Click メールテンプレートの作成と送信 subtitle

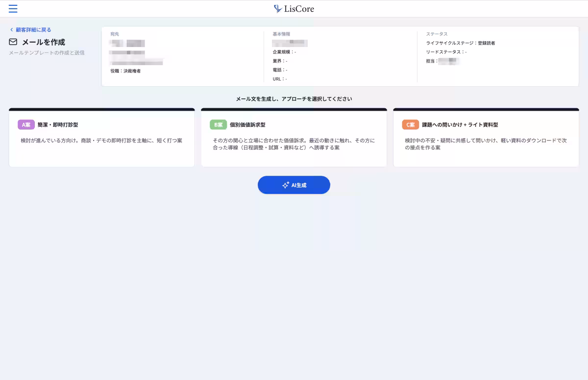pyautogui.click(x=47, y=53)
